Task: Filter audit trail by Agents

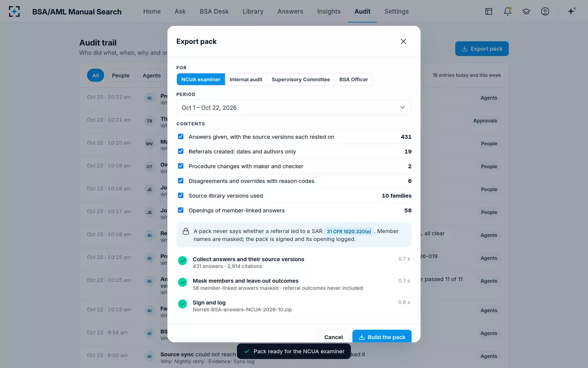Action: point(151,75)
